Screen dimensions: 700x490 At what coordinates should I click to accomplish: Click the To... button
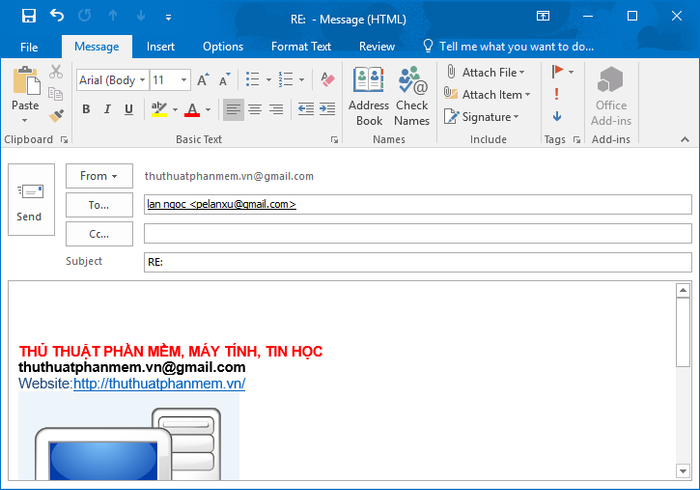click(99, 205)
